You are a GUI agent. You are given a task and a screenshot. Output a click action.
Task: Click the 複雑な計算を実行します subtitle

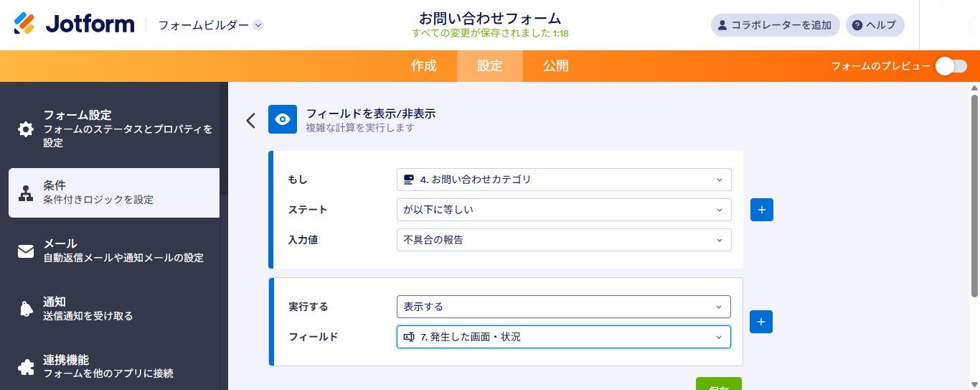[360, 128]
